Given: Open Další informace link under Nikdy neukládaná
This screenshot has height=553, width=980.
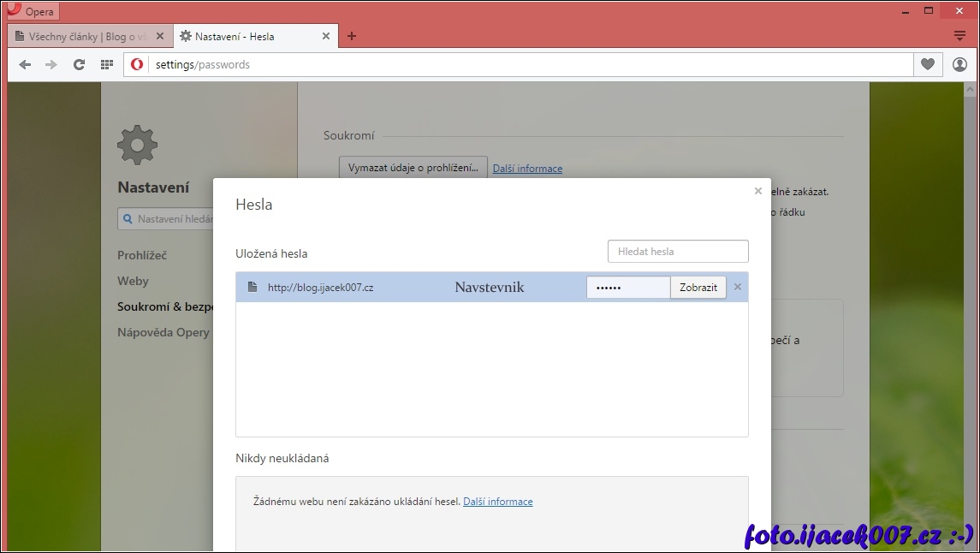Looking at the screenshot, I should (x=497, y=502).
